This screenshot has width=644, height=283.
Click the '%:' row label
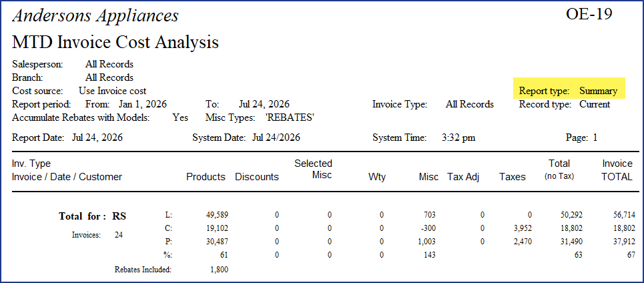point(168,256)
